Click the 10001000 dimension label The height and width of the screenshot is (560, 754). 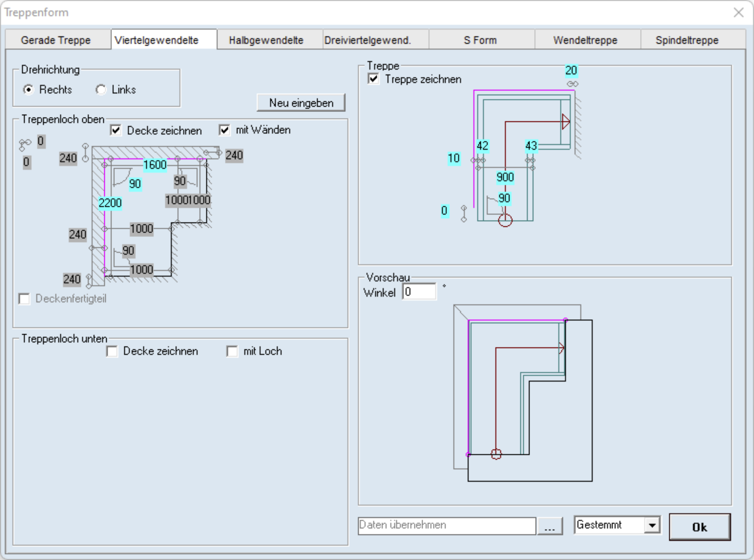188,200
